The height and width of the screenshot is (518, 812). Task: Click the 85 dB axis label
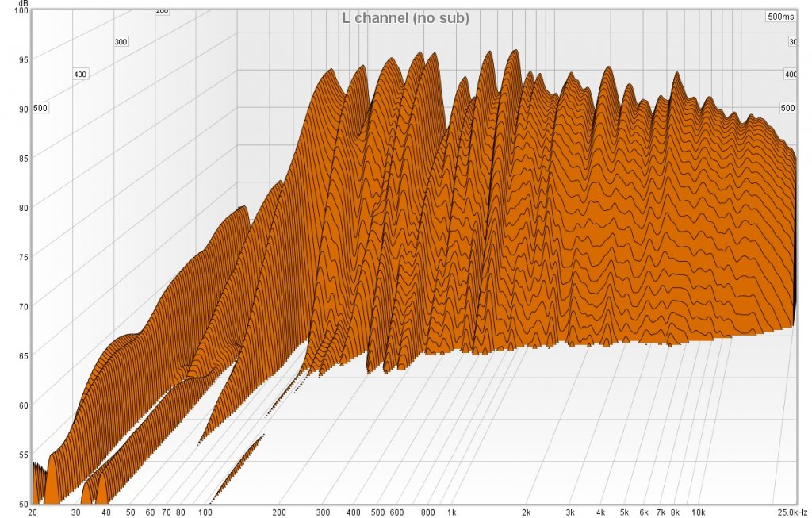(x=23, y=159)
